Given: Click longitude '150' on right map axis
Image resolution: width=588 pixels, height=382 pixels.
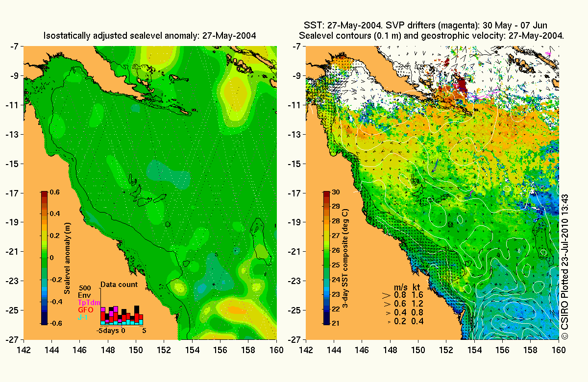Looking at the screenshot, I should pos(418,350).
